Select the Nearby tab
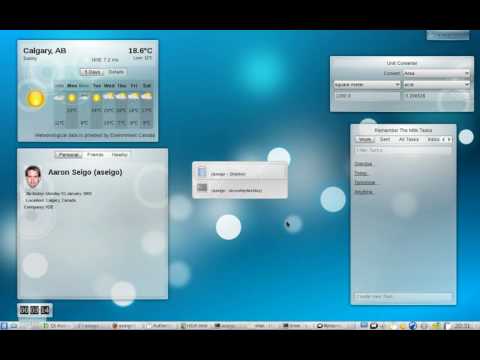 click(x=120, y=155)
